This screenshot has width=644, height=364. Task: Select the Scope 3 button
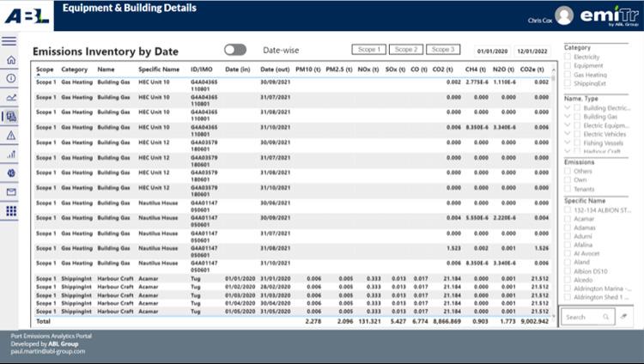click(x=443, y=49)
